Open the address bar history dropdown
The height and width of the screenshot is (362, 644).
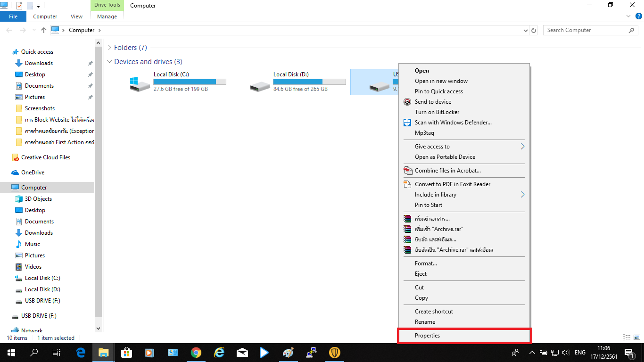(526, 30)
